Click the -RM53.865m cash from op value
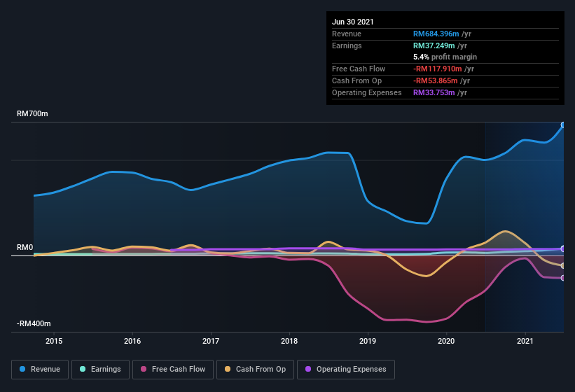This screenshot has width=575, height=392. pos(436,80)
